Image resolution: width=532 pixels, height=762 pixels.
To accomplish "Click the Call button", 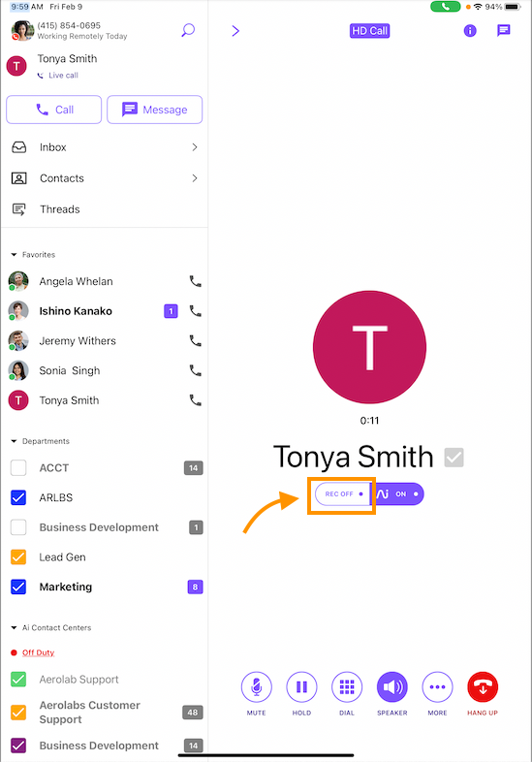I will point(54,110).
